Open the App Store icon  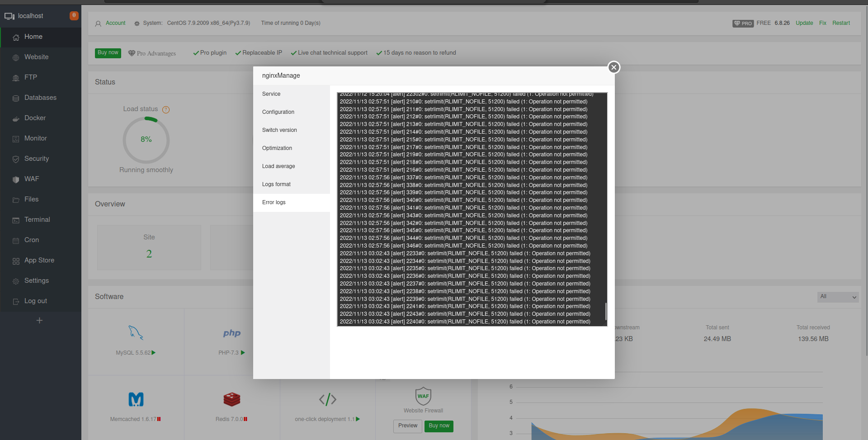pyautogui.click(x=16, y=261)
